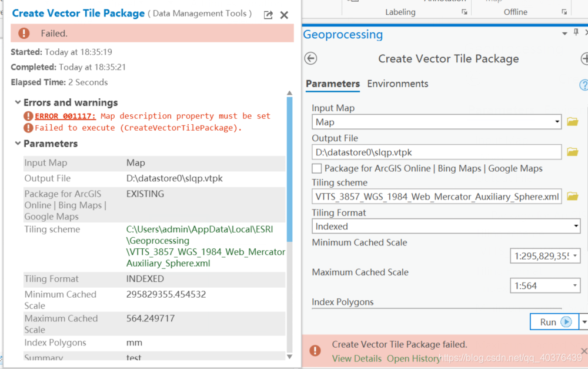Collapse the Errors and warnings section
The image size is (588, 369).
[x=17, y=102]
